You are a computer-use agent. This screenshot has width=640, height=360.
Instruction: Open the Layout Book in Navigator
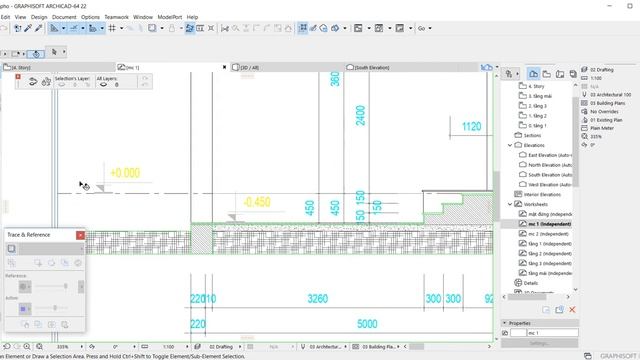pyautogui.click(x=560, y=74)
